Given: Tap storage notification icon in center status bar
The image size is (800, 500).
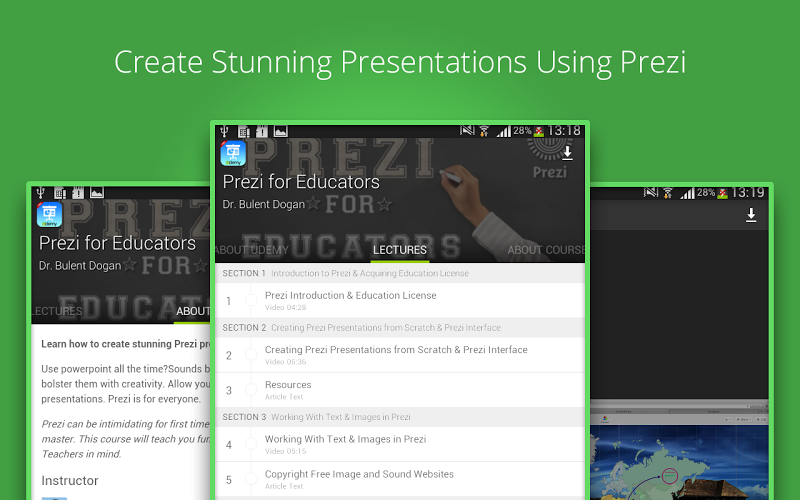Looking at the screenshot, I should [x=262, y=132].
